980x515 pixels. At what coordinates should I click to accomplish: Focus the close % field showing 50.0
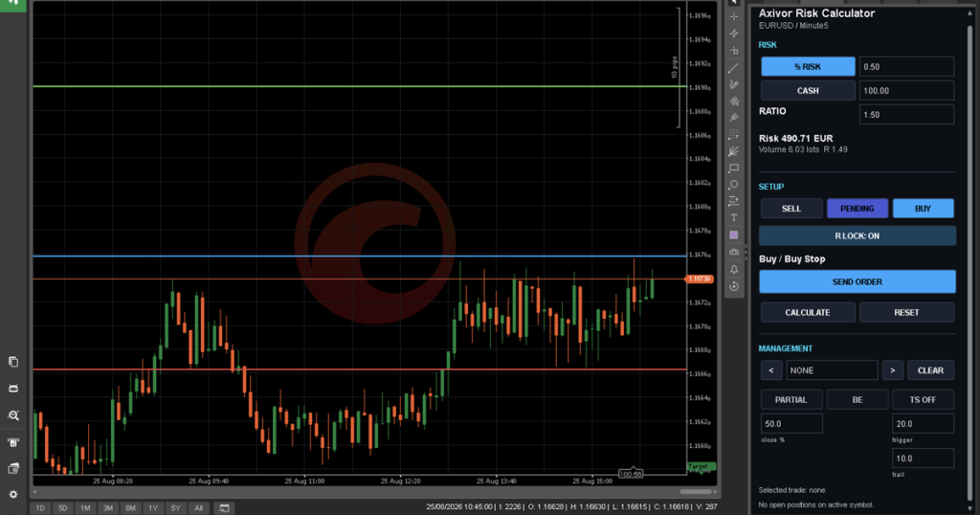(791, 424)
